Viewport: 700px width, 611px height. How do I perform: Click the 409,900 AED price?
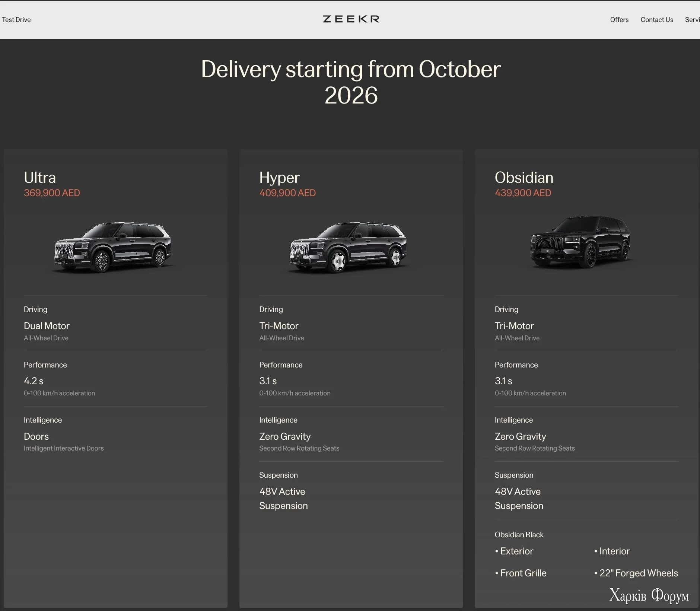click(287, 193)
